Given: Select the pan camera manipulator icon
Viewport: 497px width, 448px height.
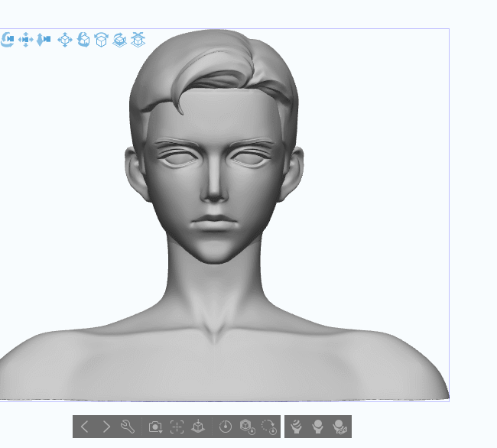Looking at the screenshot, I should tap(26, 40).
